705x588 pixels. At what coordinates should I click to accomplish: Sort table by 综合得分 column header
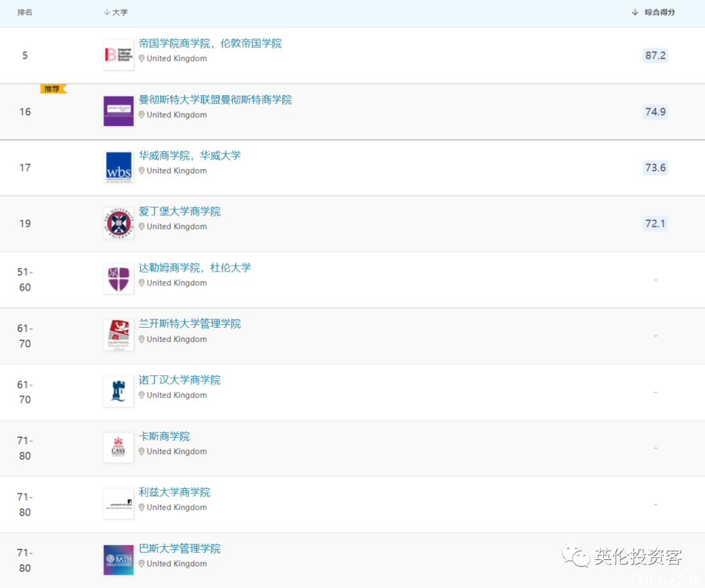pos(653,12)
